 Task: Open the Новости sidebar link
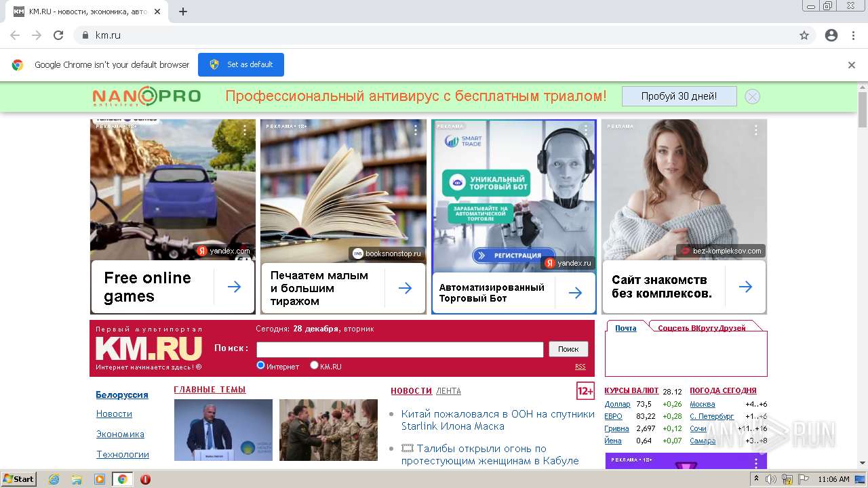[x=114, y=413]
